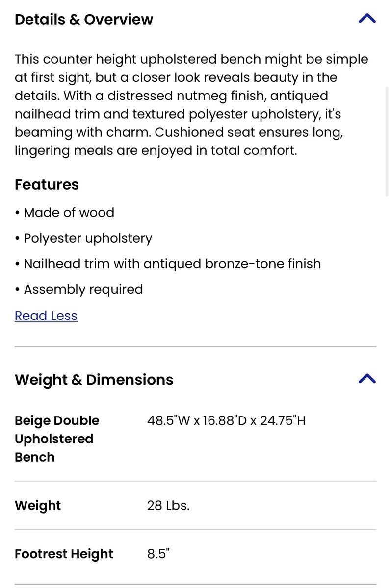The width and height of the screenshot is (391, 588).
Task: Collapse the Weight & Dimensions chevron
Action: pos(367,379)
